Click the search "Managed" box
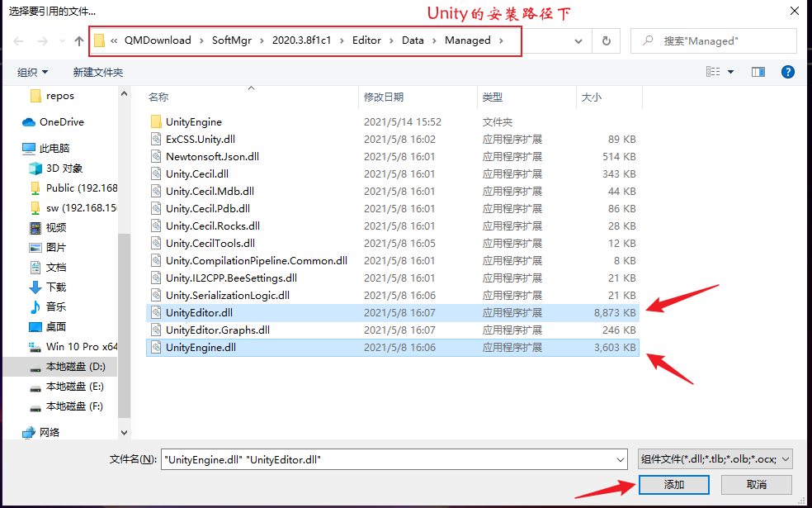The width and height of the screenshot is (812, 508). click(713, 41)
